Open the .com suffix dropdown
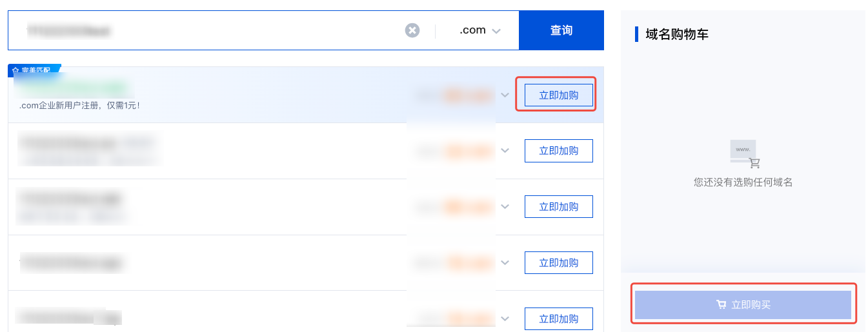Image resolution: width=868 pixels, height=332 pixels. pyautogui.click(x=479, y=30)
